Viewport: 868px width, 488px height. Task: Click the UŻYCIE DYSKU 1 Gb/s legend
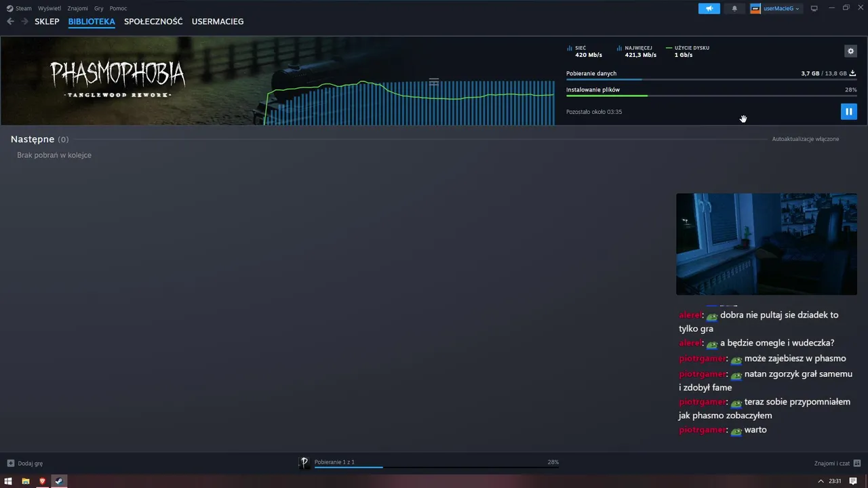pyautogui.click(x=688, y=52)
